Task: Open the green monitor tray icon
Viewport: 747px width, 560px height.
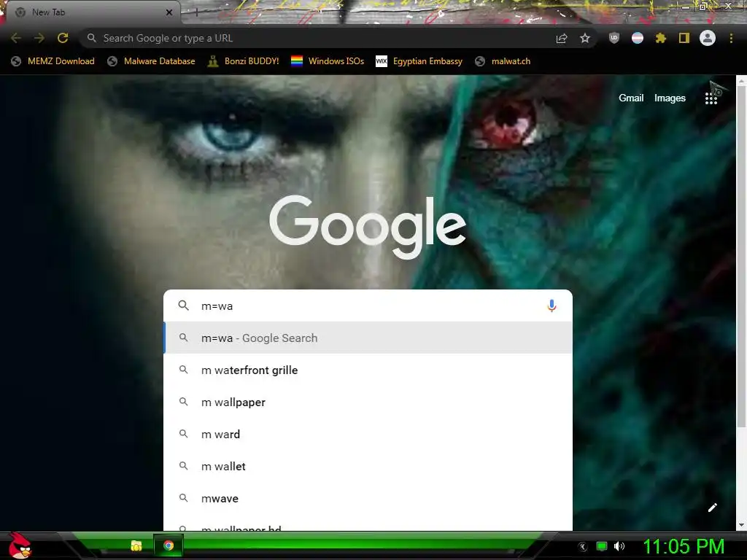Action: (602, 546)
